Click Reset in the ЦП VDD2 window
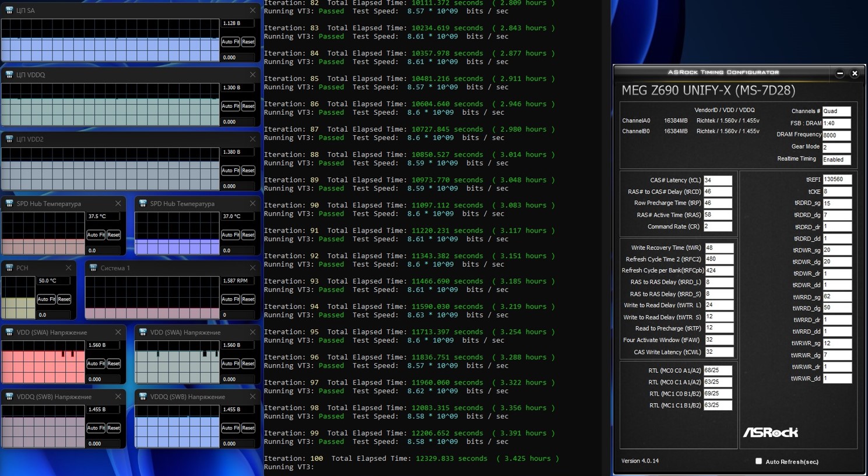Viewport: 868px width, 476px height. coord(248,171)
